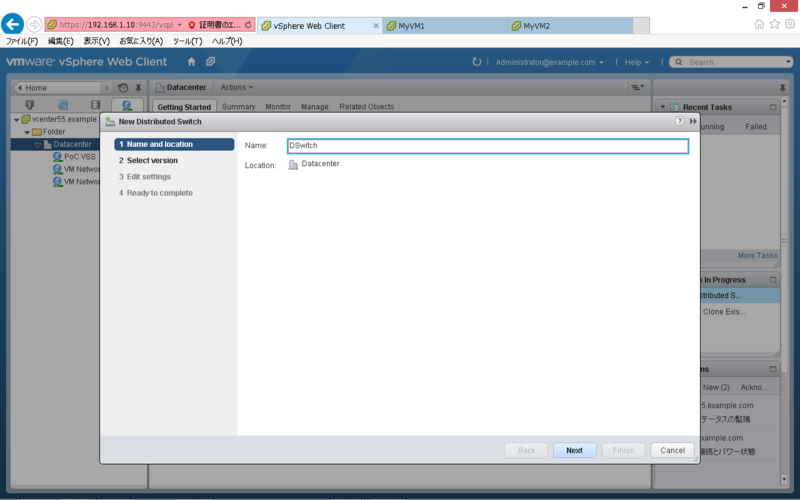Maximize the Alarms panel
800x500 pixels.
(x=773, y=369)
